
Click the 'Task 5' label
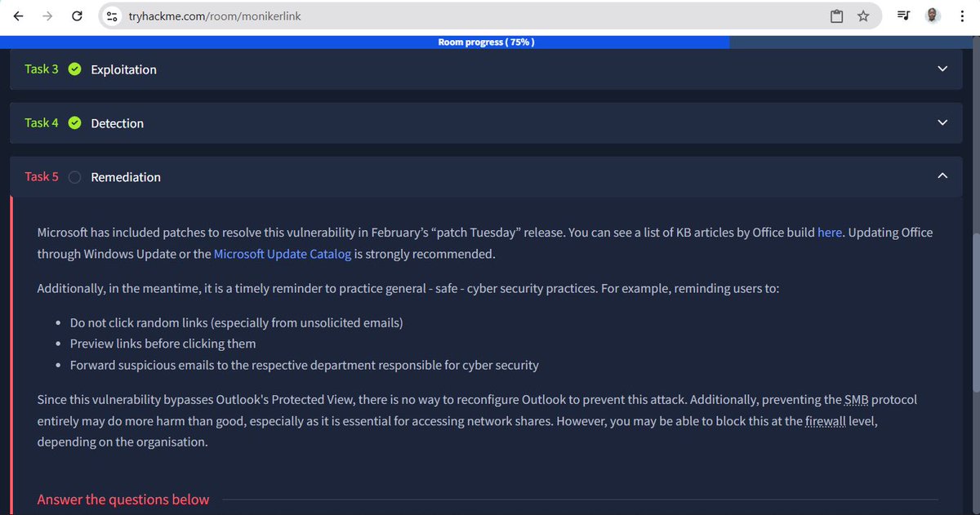[x=42, y=177]
